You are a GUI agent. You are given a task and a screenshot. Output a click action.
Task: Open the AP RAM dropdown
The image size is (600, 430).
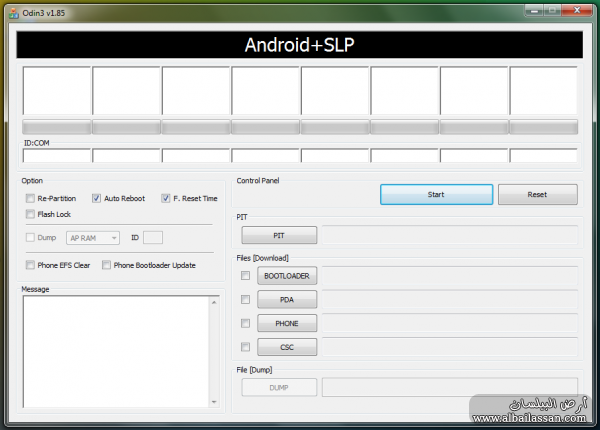click(93, 238)
